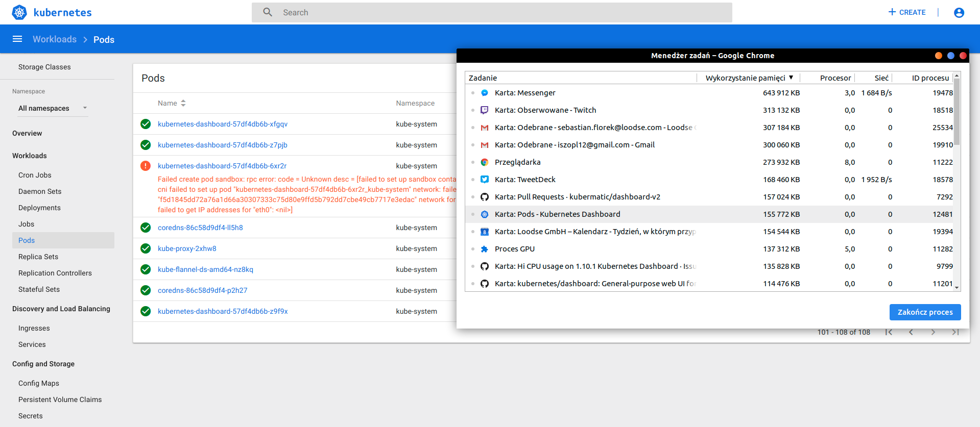Click Task Manager scrollbar up arrow
This screenshot has width=980, height=427.
[957, 76]
